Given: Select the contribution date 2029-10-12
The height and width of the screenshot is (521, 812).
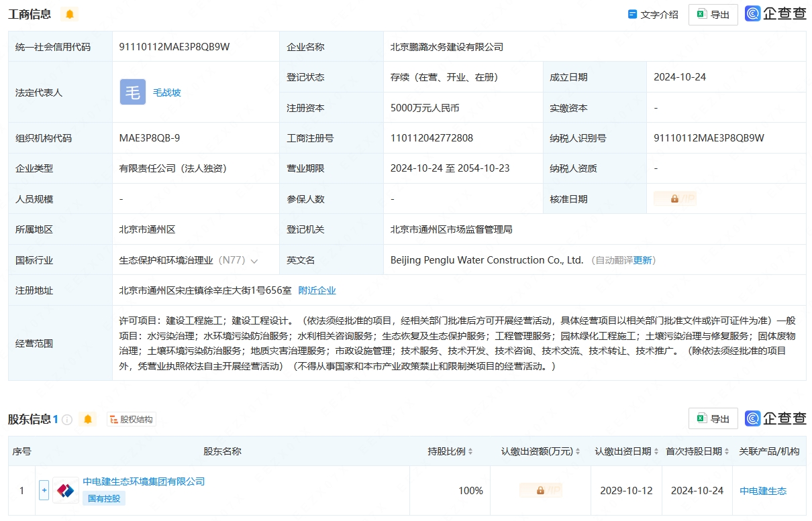Looking at the screenshot, I should [626, 491].
